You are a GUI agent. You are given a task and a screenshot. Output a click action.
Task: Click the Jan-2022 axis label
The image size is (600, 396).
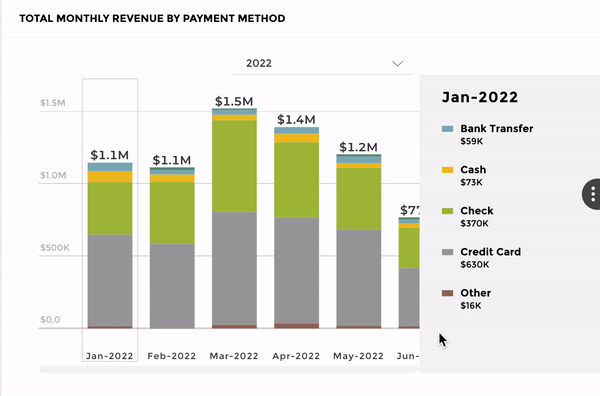109,356
